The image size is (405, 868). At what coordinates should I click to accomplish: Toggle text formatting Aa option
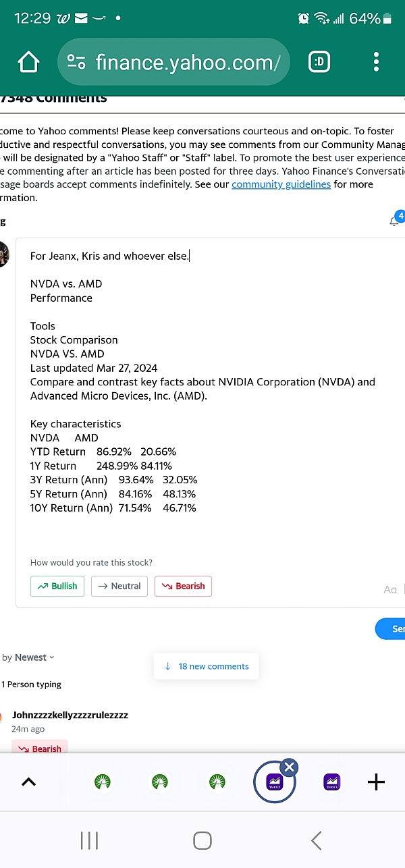(x=390, y=589)
